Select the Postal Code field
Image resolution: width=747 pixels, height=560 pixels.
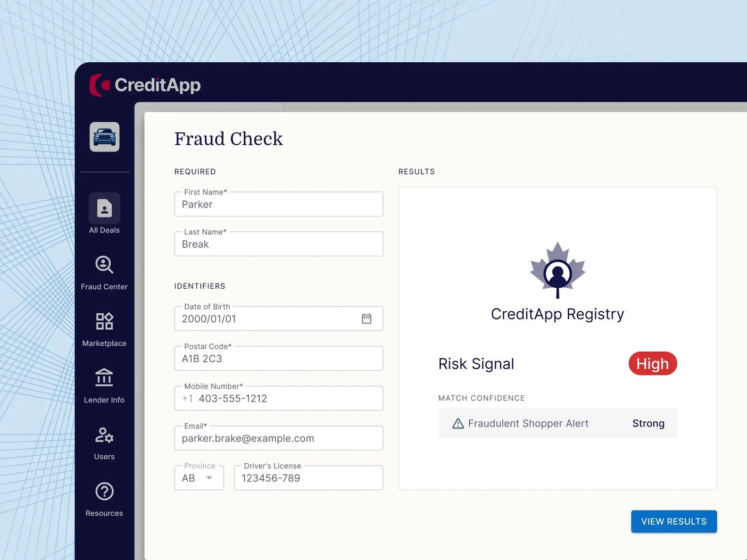(279, 358)
